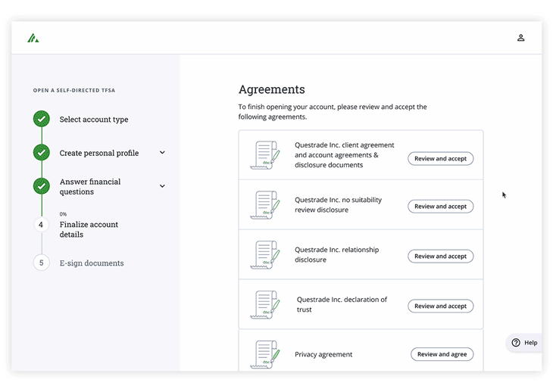The width and height of the screenshot is (553, 392).
Task: Go to Answer financial questions step
Action: [x=90, y=187]
